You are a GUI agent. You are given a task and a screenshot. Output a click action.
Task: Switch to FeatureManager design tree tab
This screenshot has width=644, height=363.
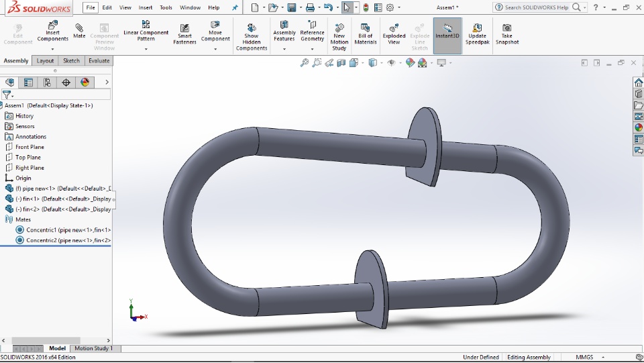(9, 83)
